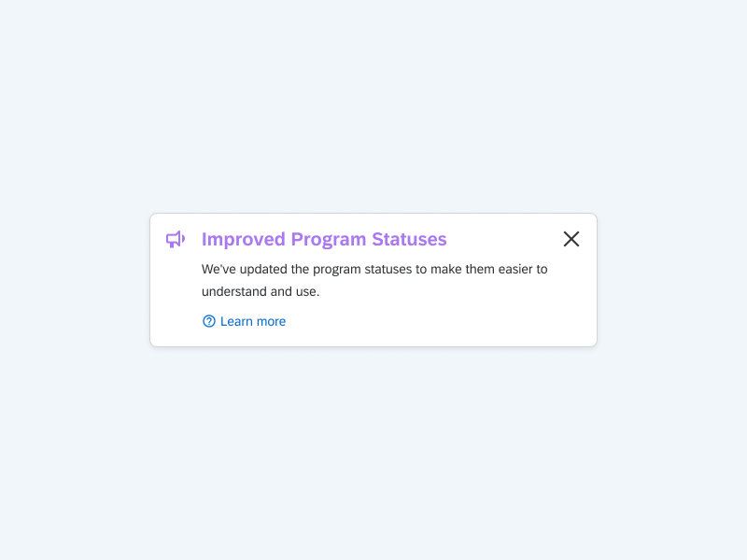Click "program statuses" in the description text
The image size is (747, 560).
point(362,269)
